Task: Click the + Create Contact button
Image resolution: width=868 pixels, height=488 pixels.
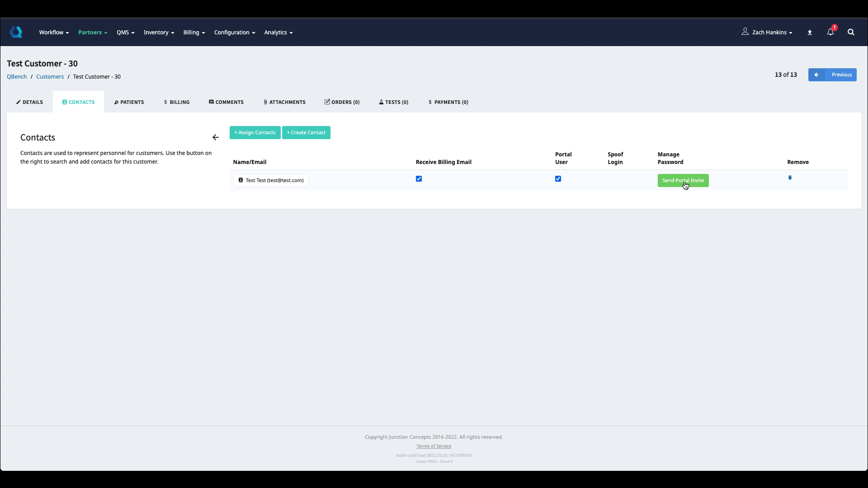Action: pos(306,132)
